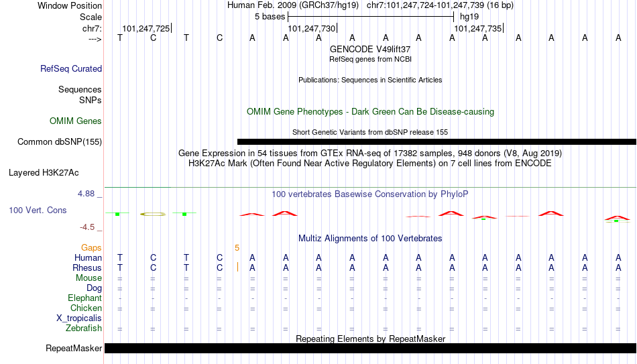This screenshot has width=637, height=364.
Task: Click the GTEx Gene Expression track title
Action: [x=370, y=153]
